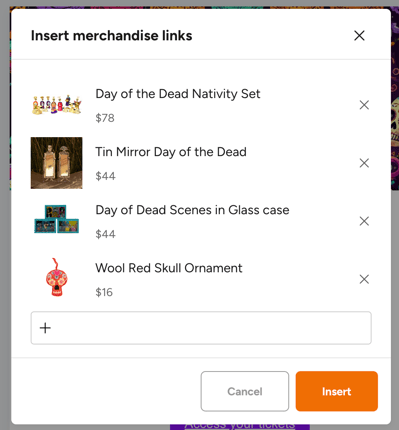399x430 pixels.
Task: Click the Insert button
Action: 336,391
